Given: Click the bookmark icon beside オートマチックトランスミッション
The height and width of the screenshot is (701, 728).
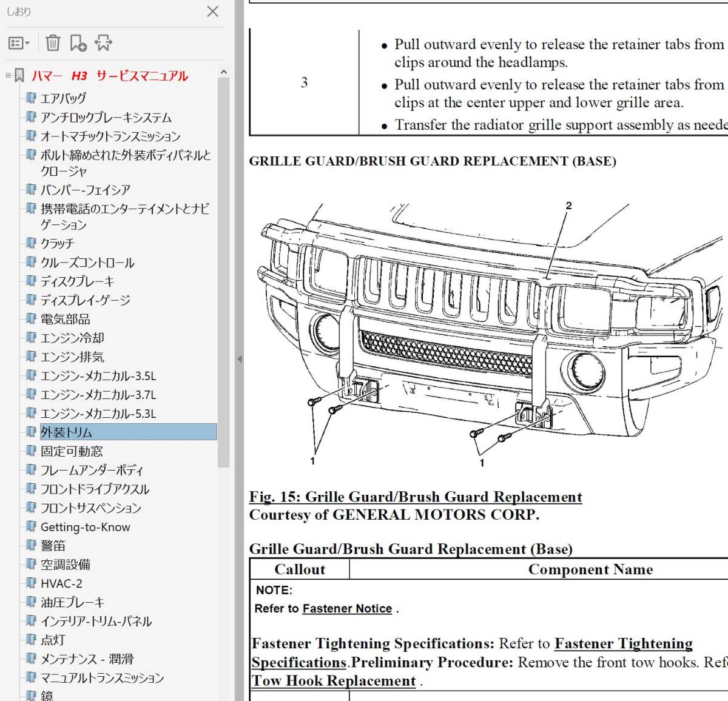Looking at the screenshot, I should pos(31,136).
